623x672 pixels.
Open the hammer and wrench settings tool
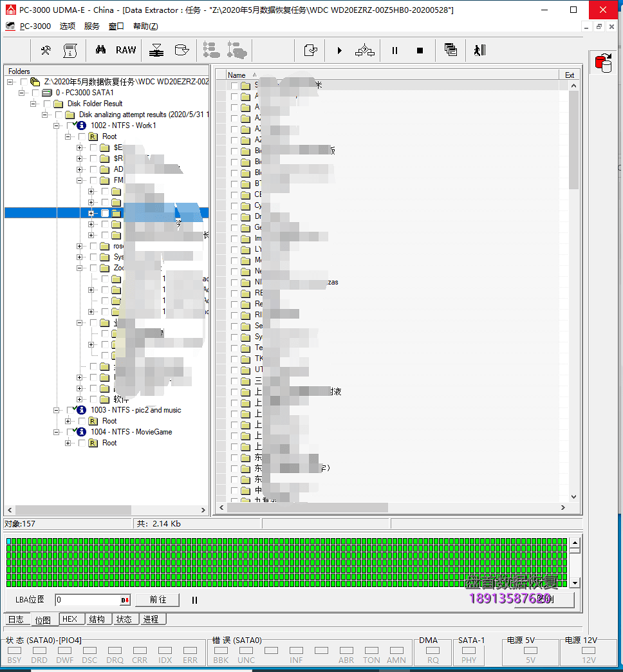(x=46, y=51)
